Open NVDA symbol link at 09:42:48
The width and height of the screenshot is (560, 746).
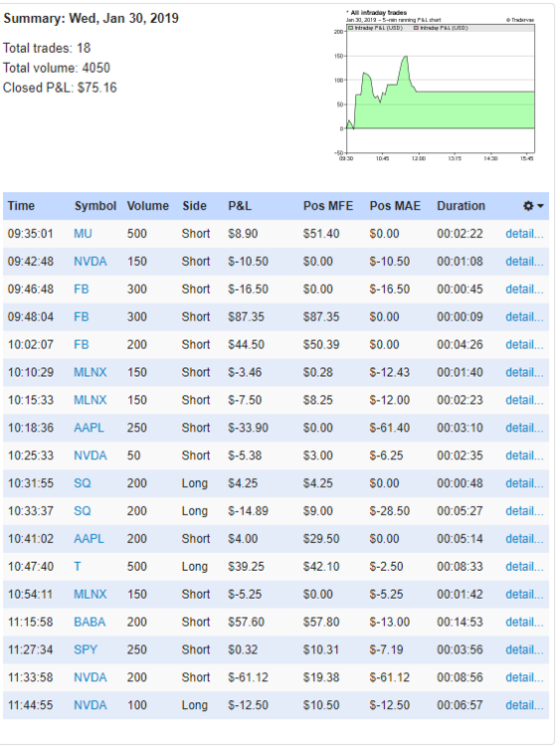pos(90,262)
